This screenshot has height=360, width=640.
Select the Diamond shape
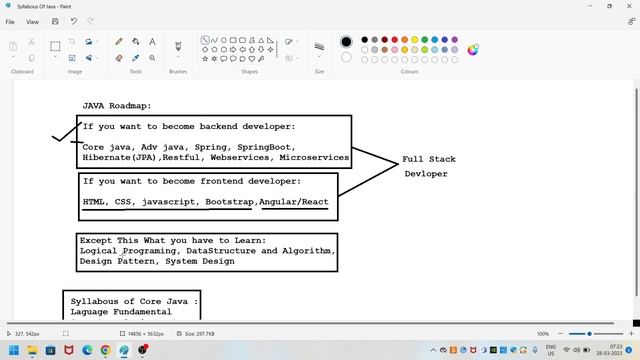pos(205,49)
